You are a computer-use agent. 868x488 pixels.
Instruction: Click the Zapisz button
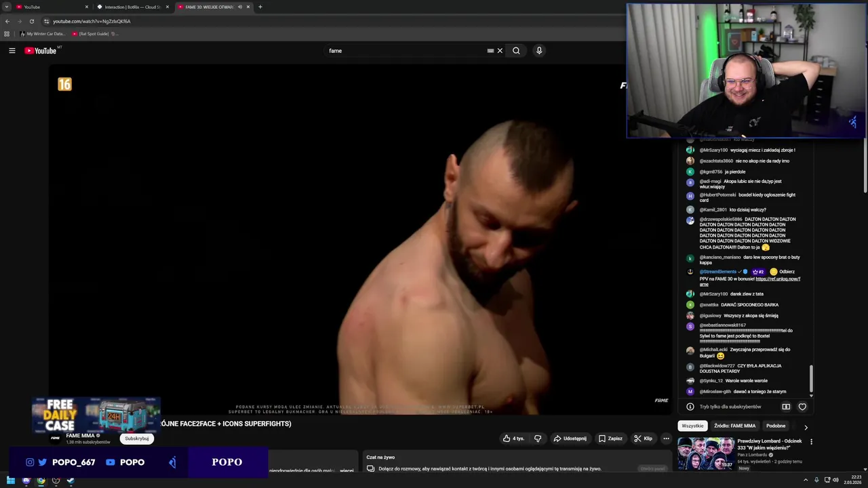[610, 439]
